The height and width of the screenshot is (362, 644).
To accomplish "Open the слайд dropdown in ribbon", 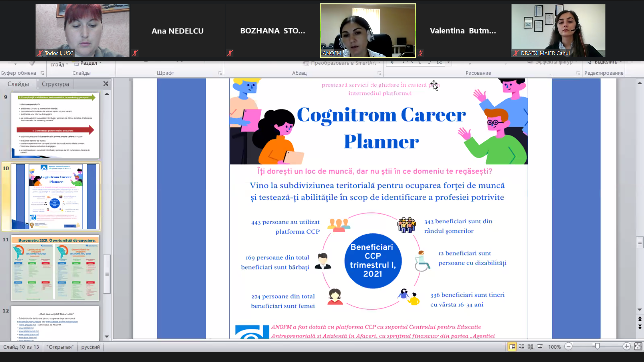I will pos(59,64).
